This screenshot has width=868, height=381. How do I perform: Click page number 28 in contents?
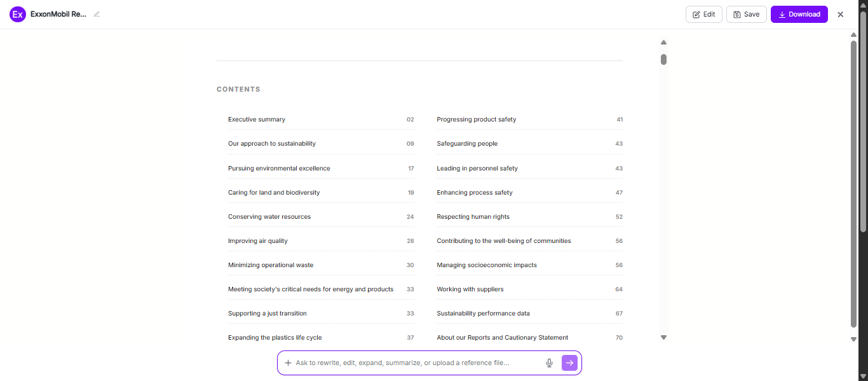[x=410, y=241]
